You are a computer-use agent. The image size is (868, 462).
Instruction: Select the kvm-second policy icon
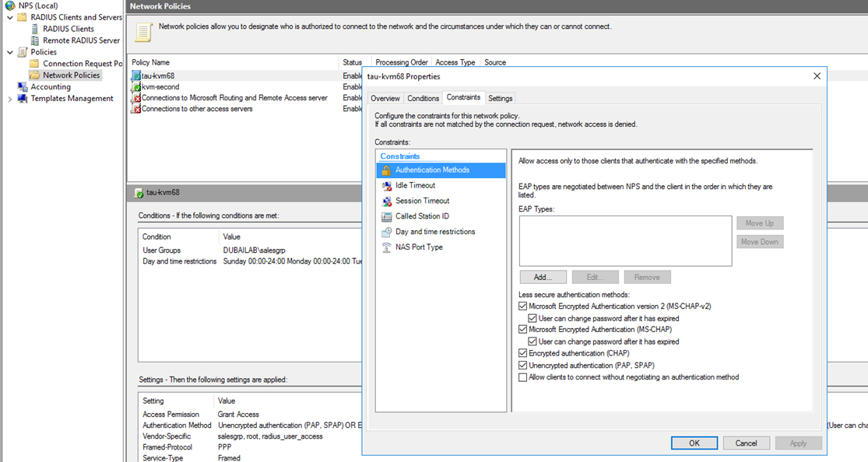136,87
